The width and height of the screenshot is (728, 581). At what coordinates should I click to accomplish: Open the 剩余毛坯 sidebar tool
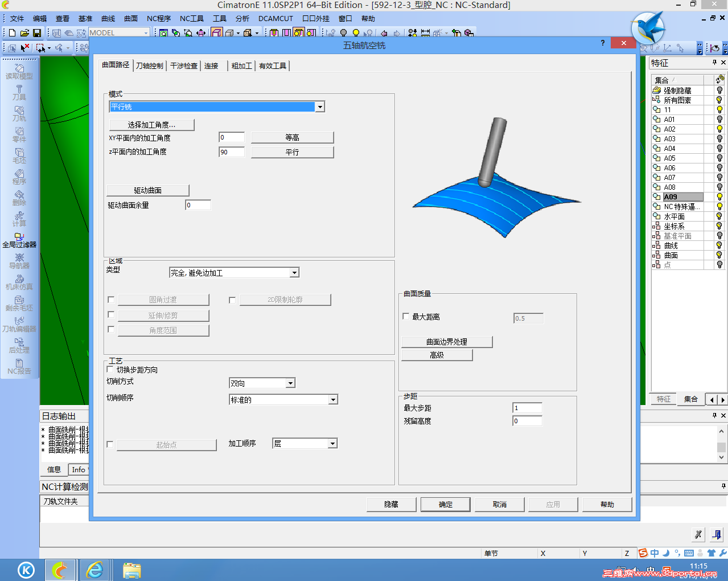(19, 304)
